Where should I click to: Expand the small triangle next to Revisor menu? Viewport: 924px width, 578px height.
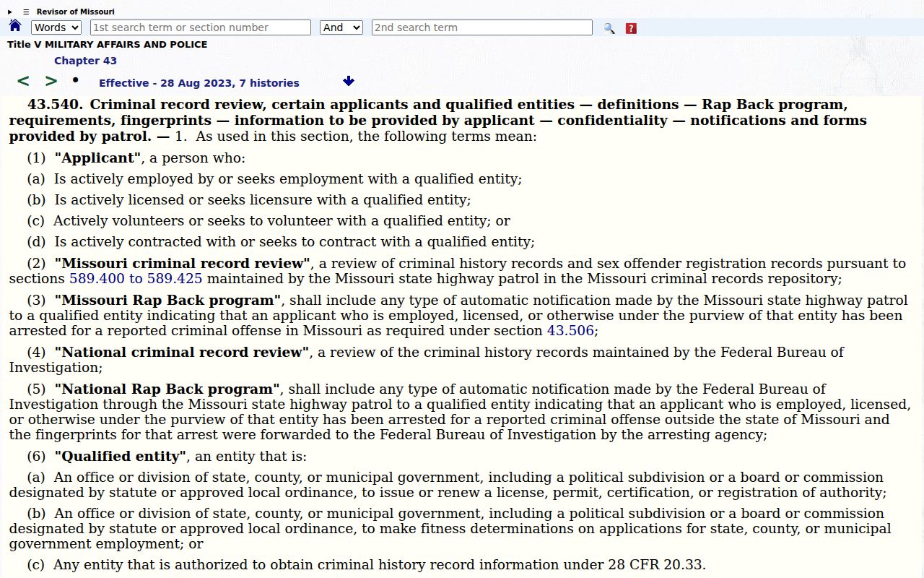pos(10,12)
